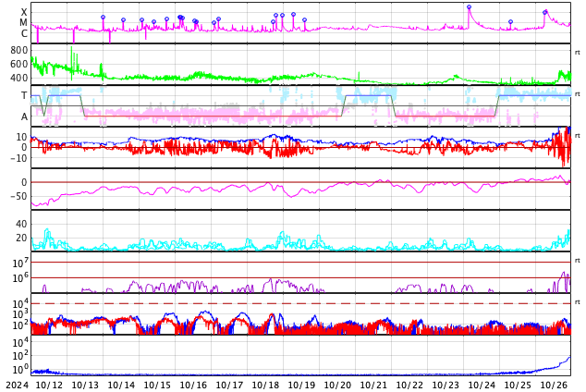
Task: Click the '−50' label on magenta index plot
Action: pyautogui.click(x=18, y=196)
